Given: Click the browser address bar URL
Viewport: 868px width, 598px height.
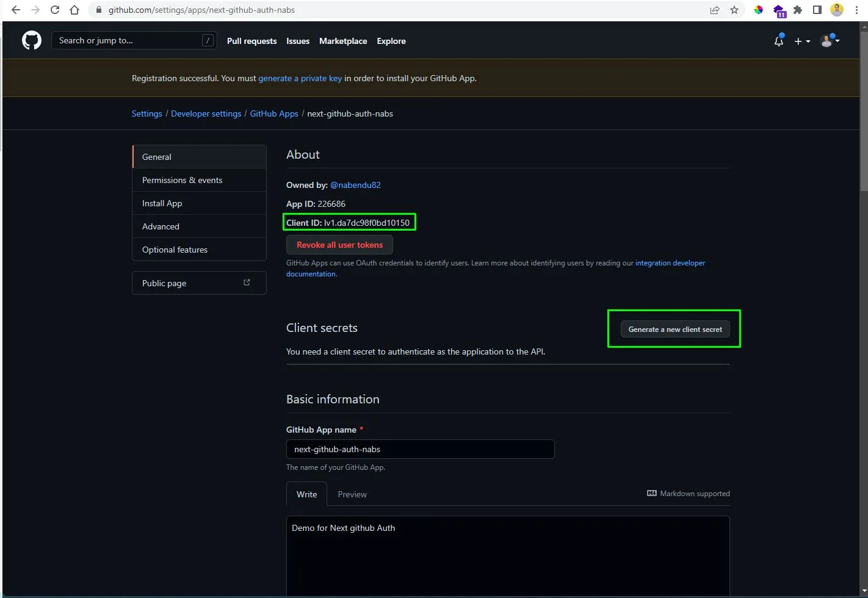Looking at the screenshot, I should coord(201,10).
